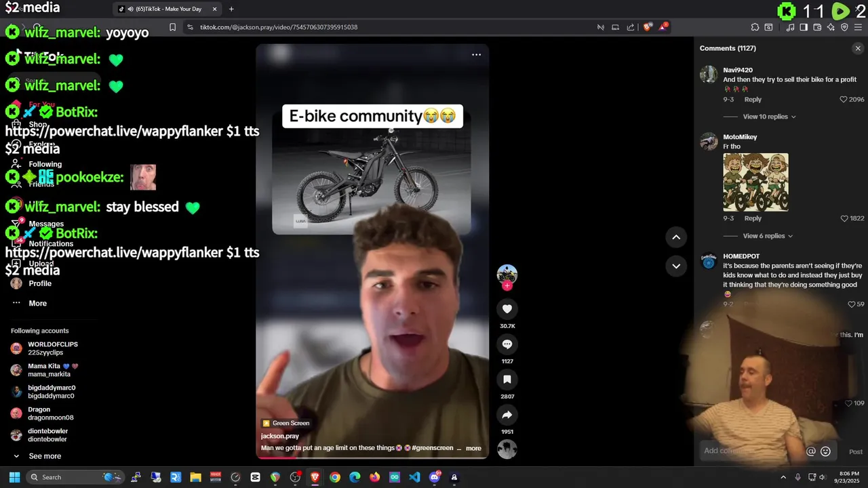Share this page via toolbar share icon
This screenshot has width=868, height=488.
pyautogui.click(x=631, y=27)
